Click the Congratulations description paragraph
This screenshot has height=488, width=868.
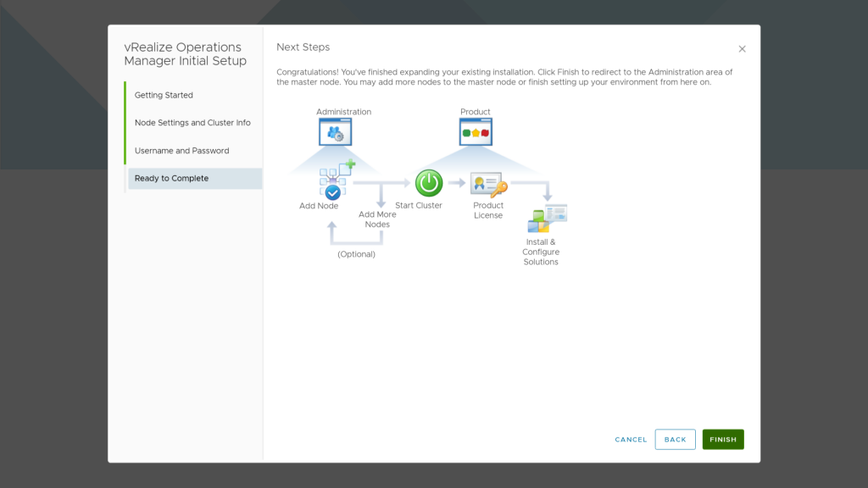pyautogui.click(x=504, y=77)
